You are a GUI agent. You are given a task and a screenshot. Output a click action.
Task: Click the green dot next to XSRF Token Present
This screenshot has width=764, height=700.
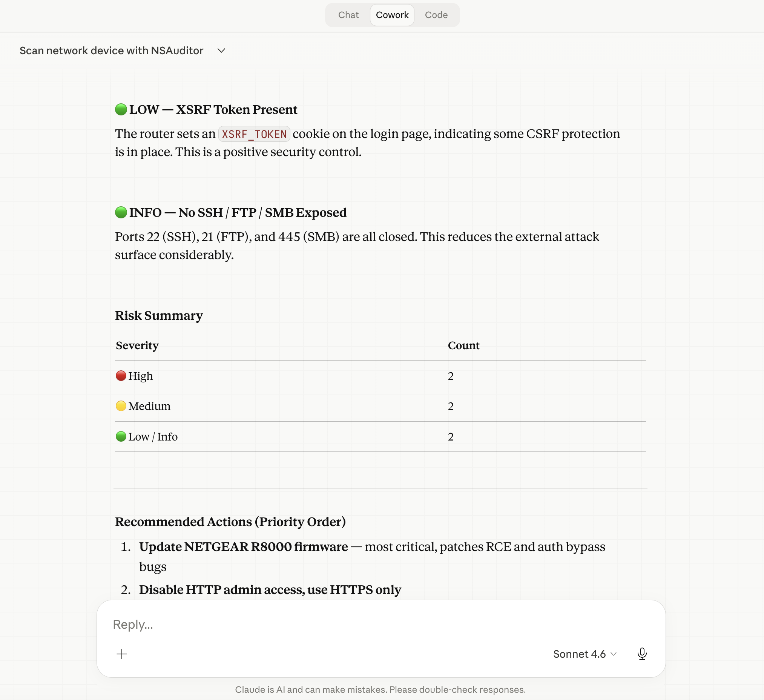point(121,109)
